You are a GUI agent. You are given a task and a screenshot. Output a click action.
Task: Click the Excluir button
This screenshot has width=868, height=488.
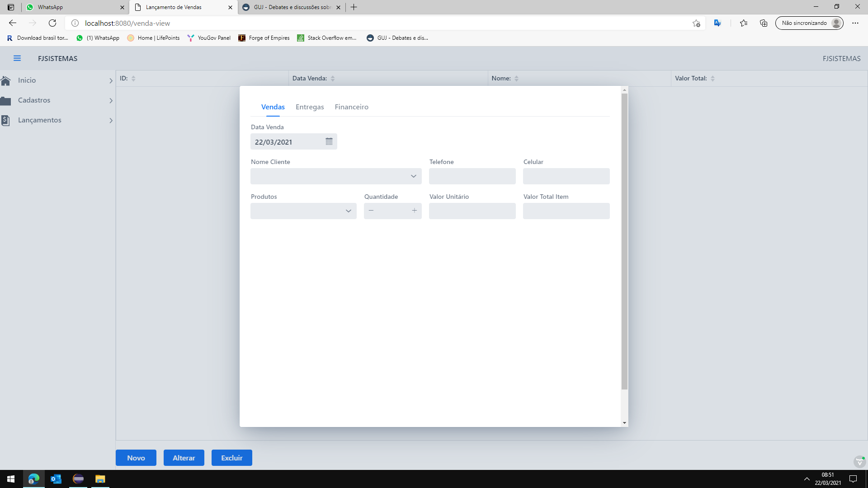tap(231, 458)
